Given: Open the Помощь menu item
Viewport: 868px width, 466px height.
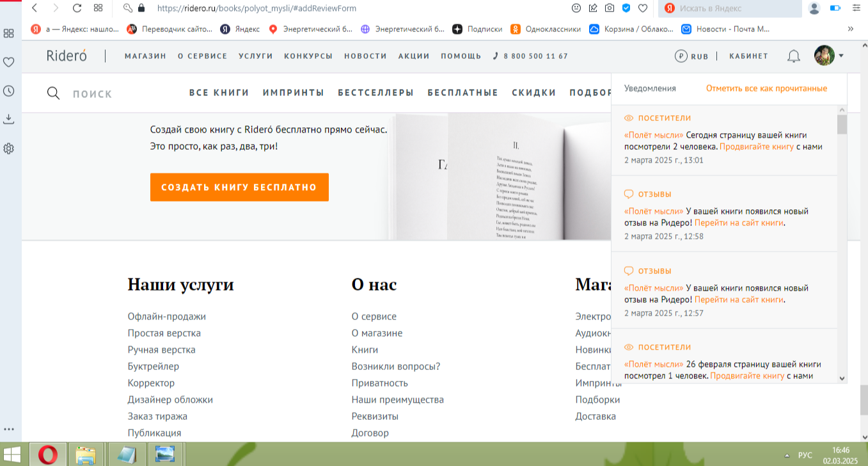Looking at the screenshot, I should pos(461,56).
